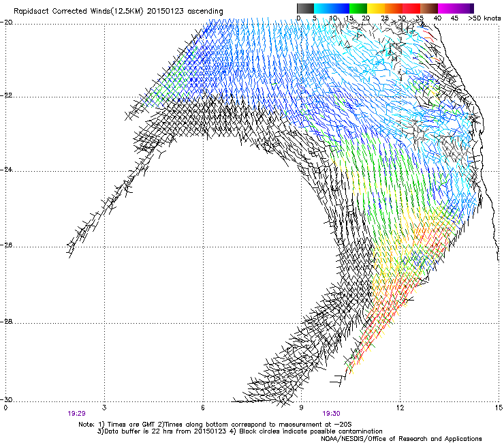This screenshot has height=443, width=504.
Task: Click the longitude label '0' on bottom axis
Action: point(5,408)
